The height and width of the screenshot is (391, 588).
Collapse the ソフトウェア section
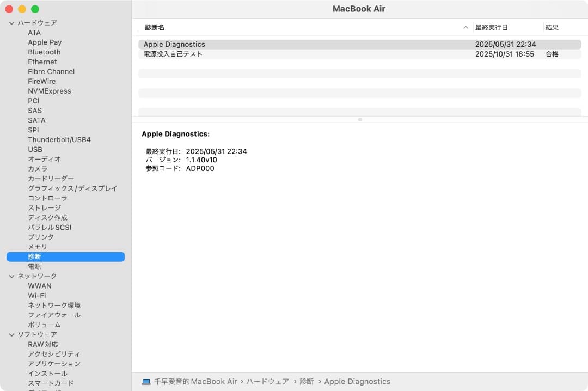[11, 334]
